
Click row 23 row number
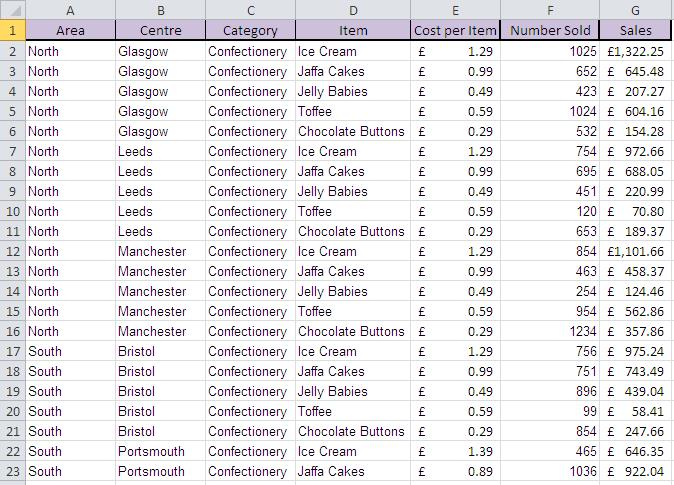coord(12,471)
